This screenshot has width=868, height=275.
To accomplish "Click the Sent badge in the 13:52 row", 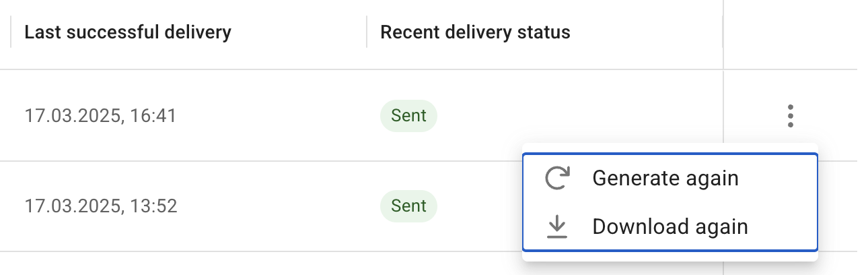I will pyautogui.click(x=408, y=206).
